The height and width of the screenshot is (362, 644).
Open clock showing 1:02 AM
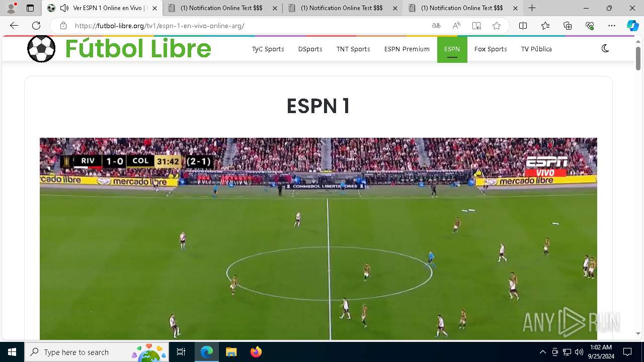pyautogui.click(x=601, y=352)
